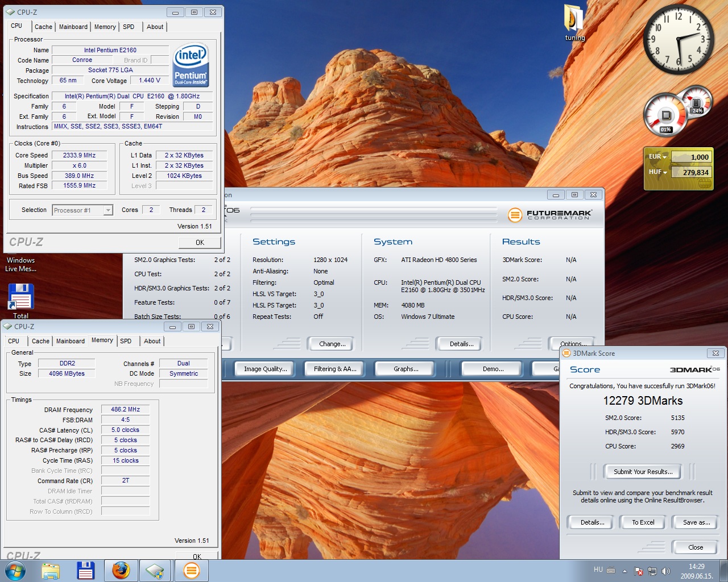Open About tab in CPU-Z processor window
Image resolution: width=728 pixels, height=582 pixels.
[155, 27]
